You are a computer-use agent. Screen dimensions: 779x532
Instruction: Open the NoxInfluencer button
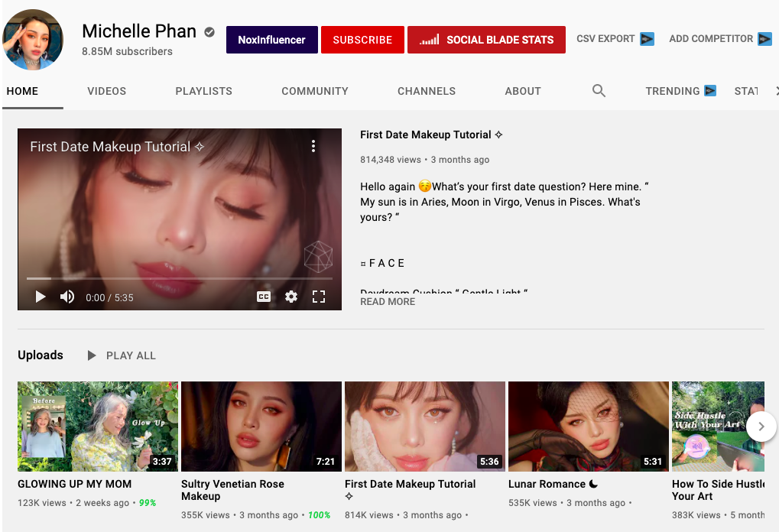[271, 40]
